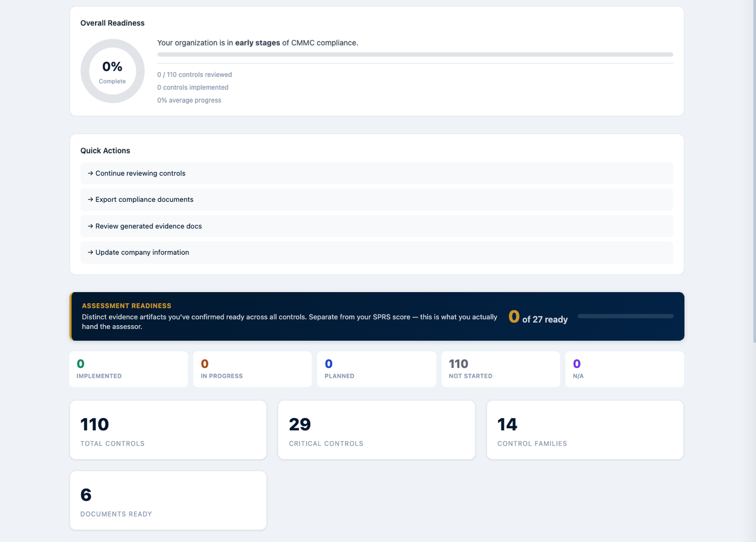This screenshot has height=542, width=756.
Task: Open the Critical Controls card
Action: (377, 430)
